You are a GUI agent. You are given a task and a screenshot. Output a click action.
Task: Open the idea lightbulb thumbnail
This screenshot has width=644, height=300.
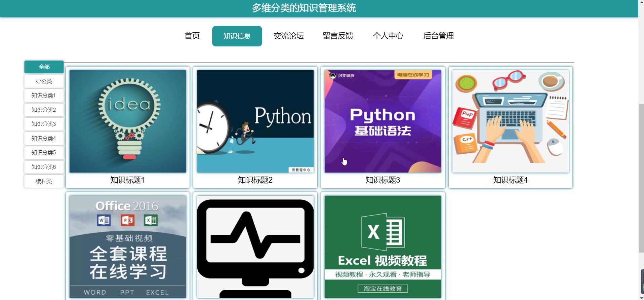(128, 121)
